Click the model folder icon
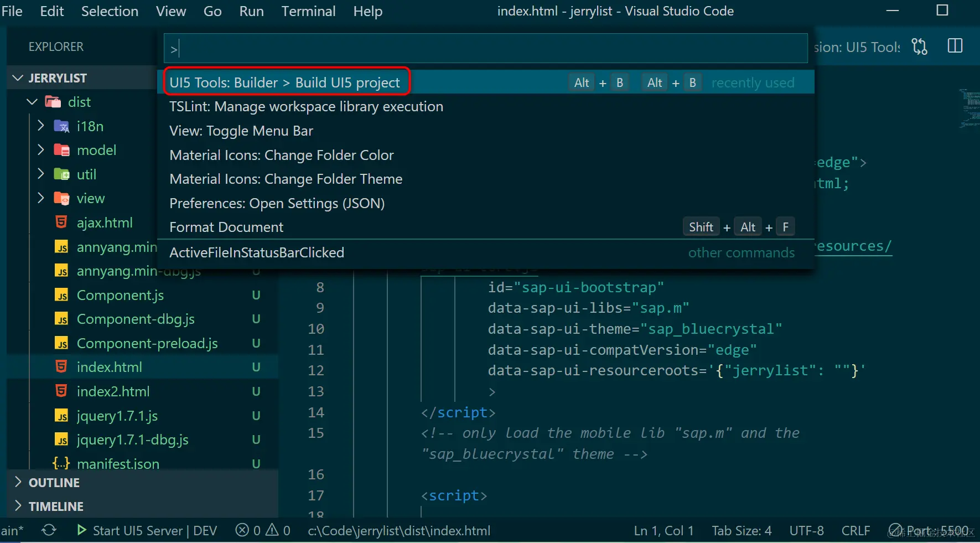Screen dimensions: 980x543 [61, 150]
